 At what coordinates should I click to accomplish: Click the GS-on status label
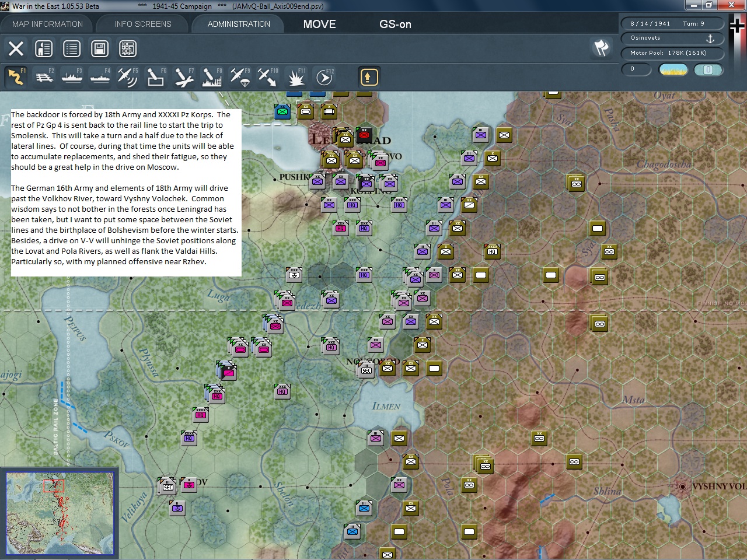tap(395, 24)
